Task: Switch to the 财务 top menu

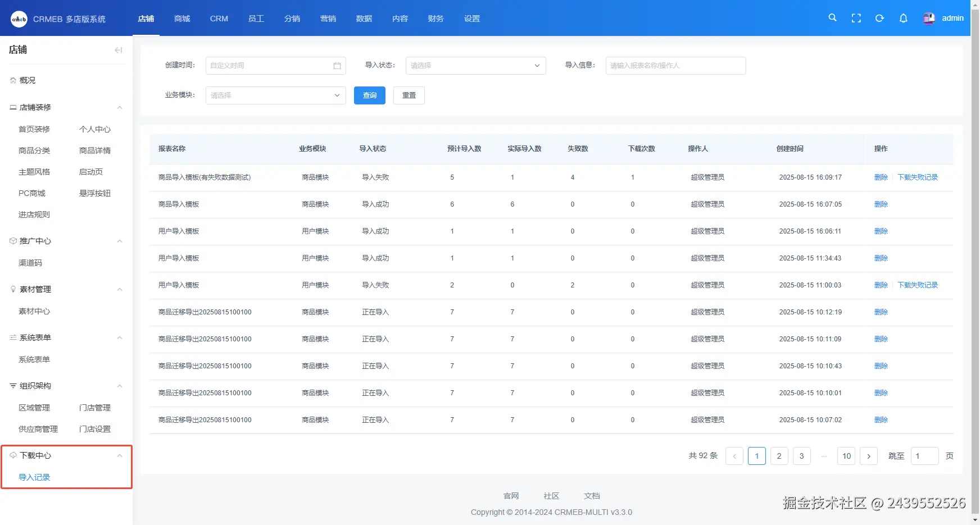Action: (435, 19)
